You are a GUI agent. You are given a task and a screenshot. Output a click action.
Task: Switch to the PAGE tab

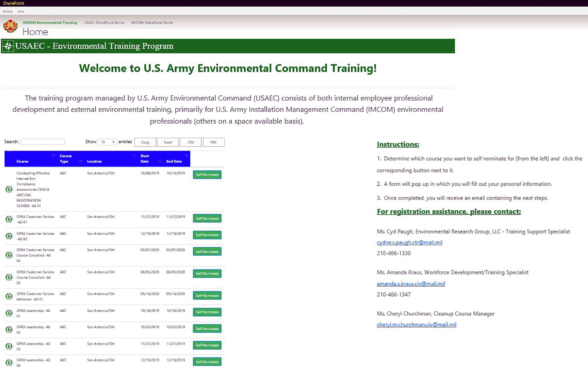pos(21,11)
